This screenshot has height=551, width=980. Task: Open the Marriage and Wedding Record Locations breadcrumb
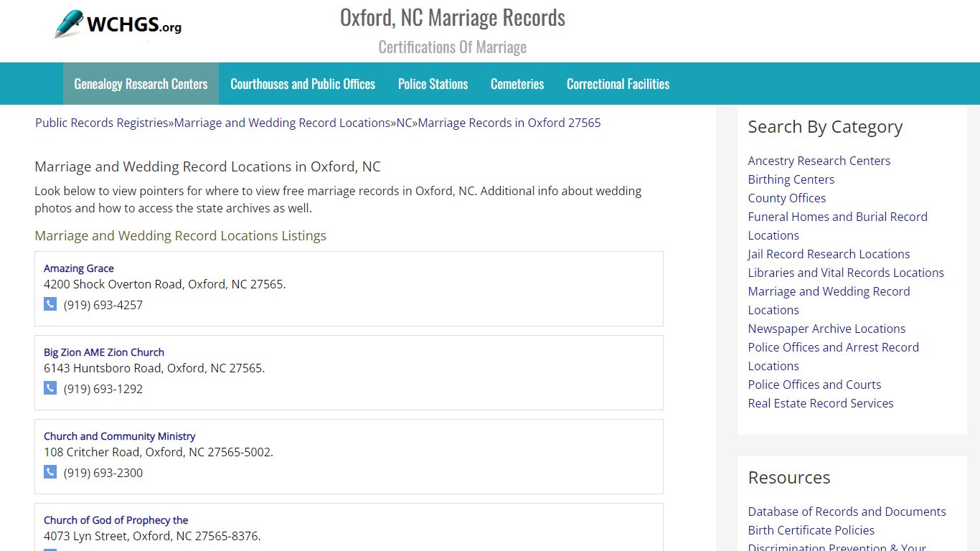click(282, 123)
